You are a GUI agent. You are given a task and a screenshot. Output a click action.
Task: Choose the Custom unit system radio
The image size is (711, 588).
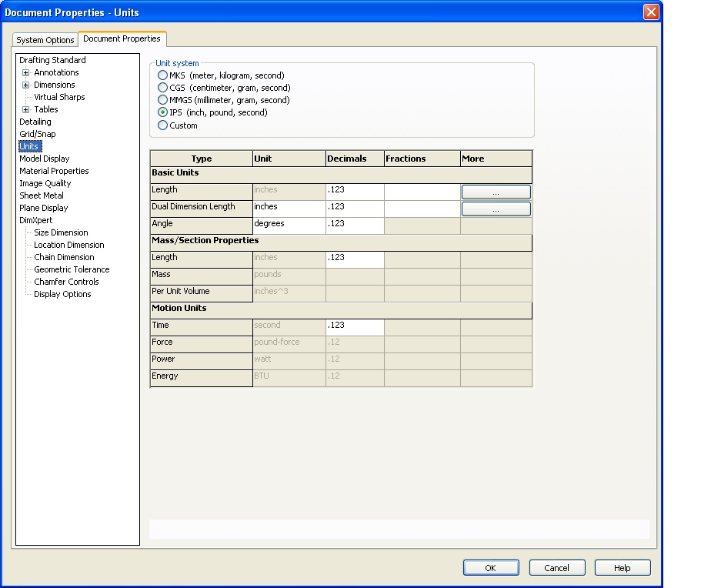(x=162, y=125)
